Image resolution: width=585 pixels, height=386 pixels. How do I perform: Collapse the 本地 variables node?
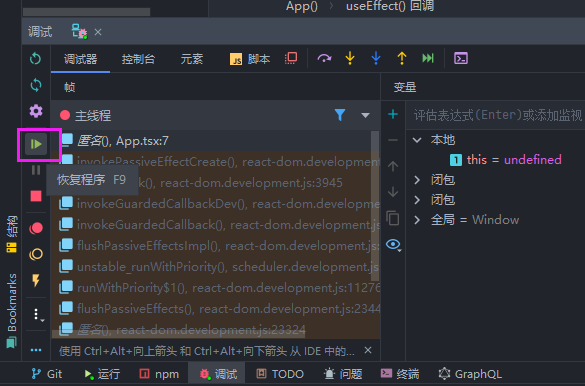(417, 140)
